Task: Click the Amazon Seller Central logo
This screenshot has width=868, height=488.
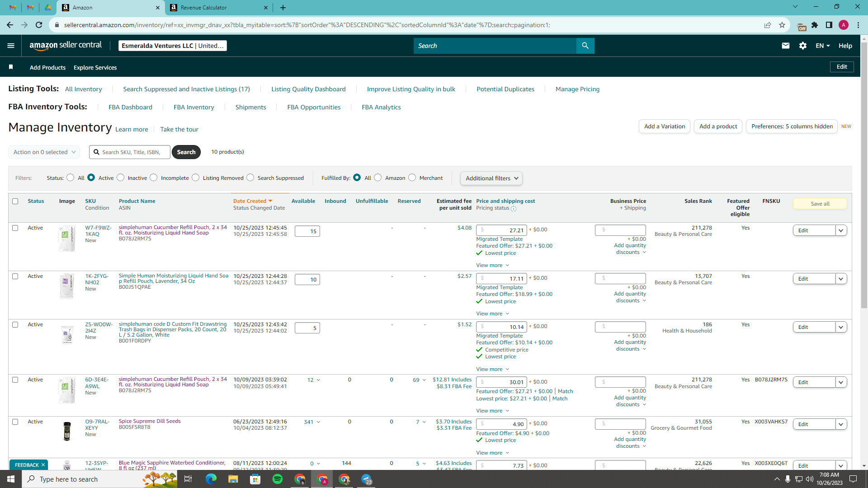Action: 66,46
